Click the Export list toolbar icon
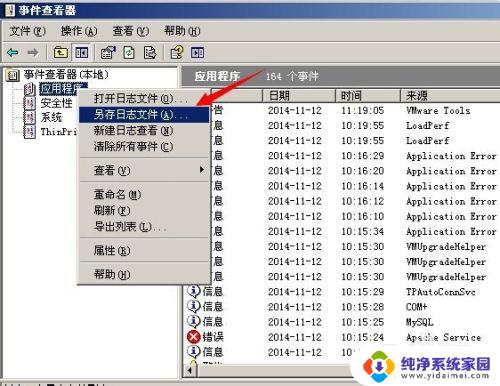Viewport: 500px width, 386px height. [150, 52]
